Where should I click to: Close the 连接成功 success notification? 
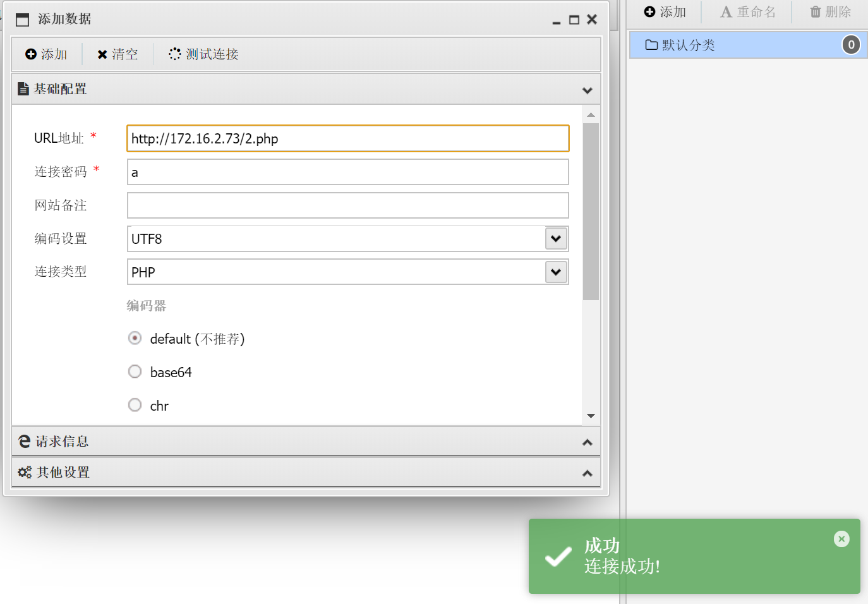[x=841, y=539]
